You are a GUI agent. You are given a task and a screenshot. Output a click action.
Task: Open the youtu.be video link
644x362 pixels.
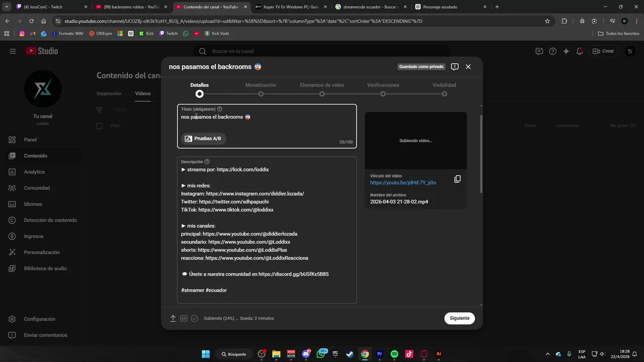click(403, 183)
